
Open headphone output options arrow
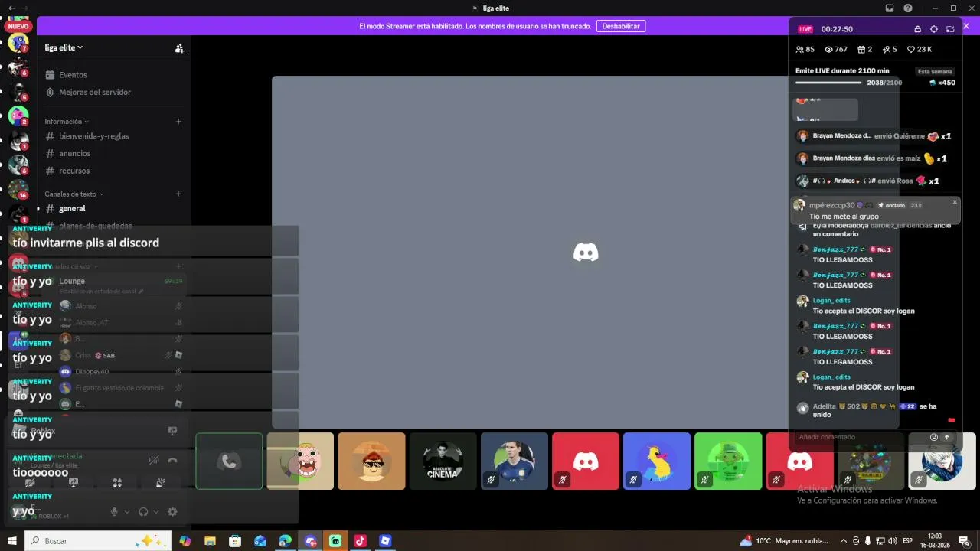click(156, 512)
